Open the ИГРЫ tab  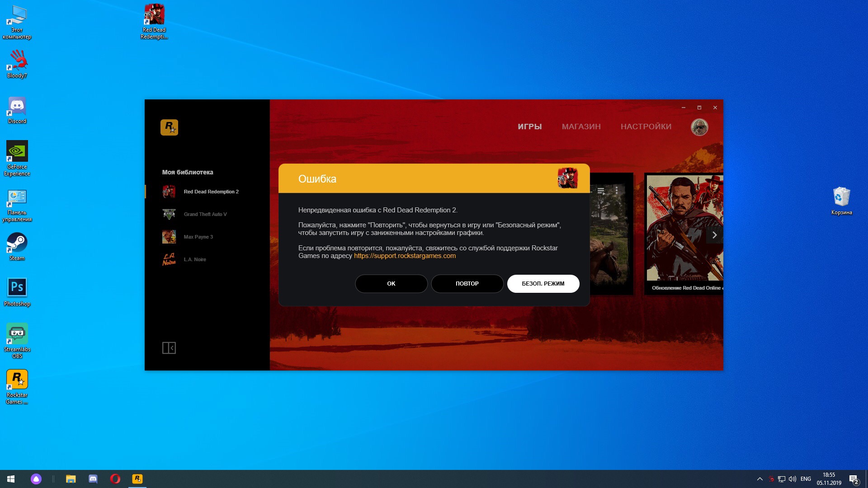point(529,127)
